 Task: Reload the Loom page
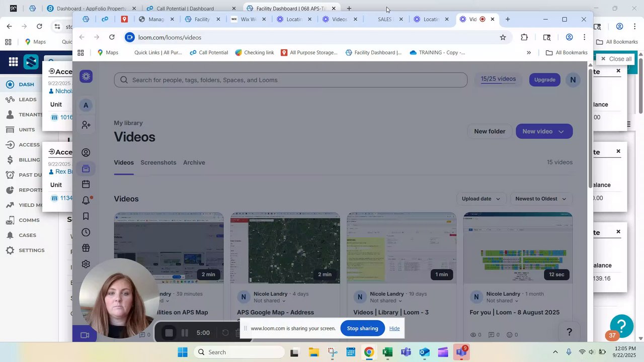click(112, 37)
